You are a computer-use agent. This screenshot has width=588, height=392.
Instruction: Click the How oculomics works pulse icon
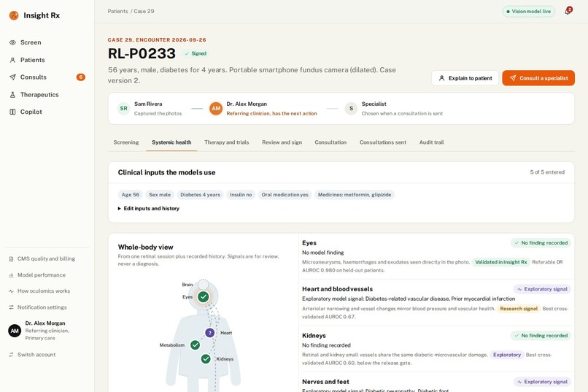point(11,291)
